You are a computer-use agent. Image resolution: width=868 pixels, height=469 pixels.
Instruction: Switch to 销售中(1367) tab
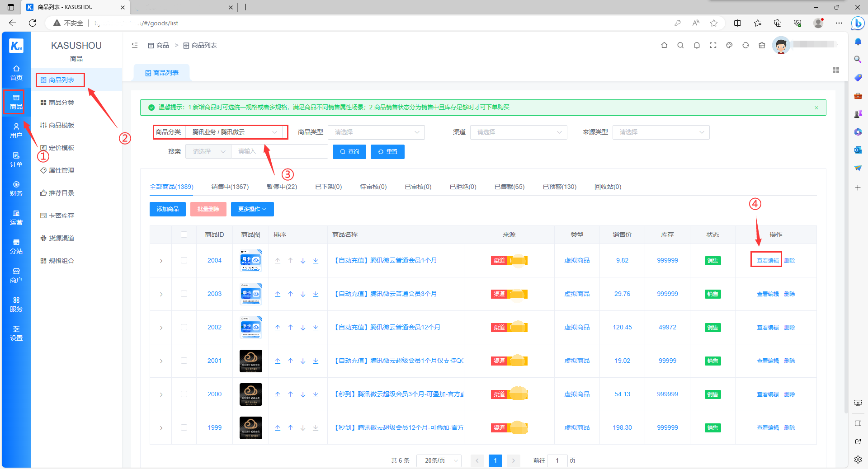(230, 187)
